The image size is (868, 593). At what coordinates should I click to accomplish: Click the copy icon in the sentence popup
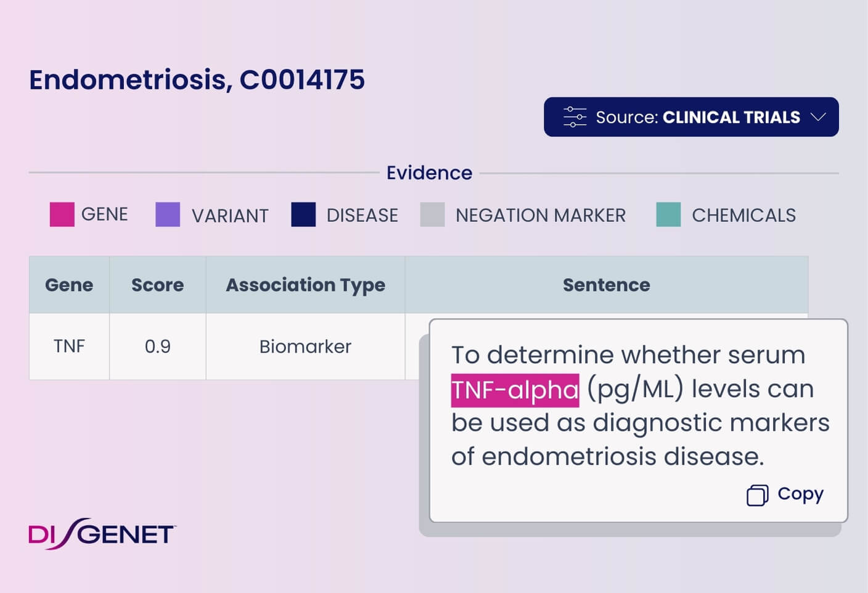tap(757, 495)
